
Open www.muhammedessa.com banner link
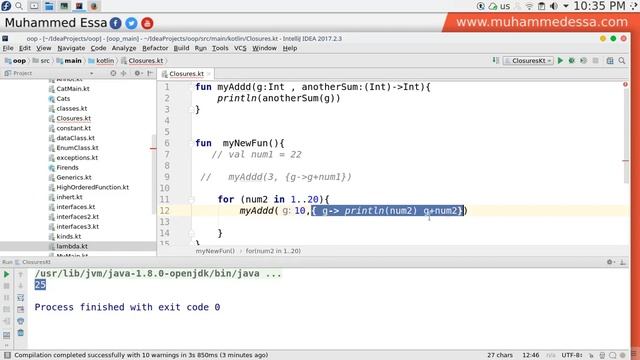(x=542, y=22)
